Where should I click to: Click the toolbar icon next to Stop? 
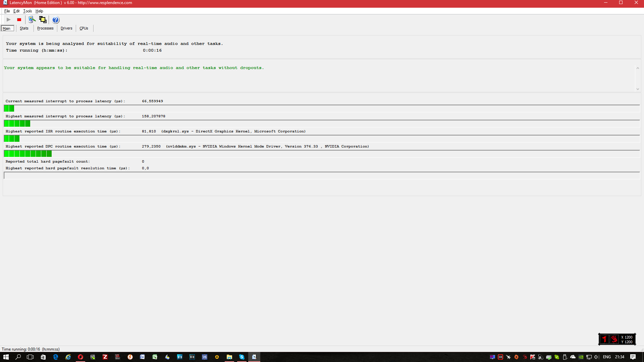pos(32,20)
